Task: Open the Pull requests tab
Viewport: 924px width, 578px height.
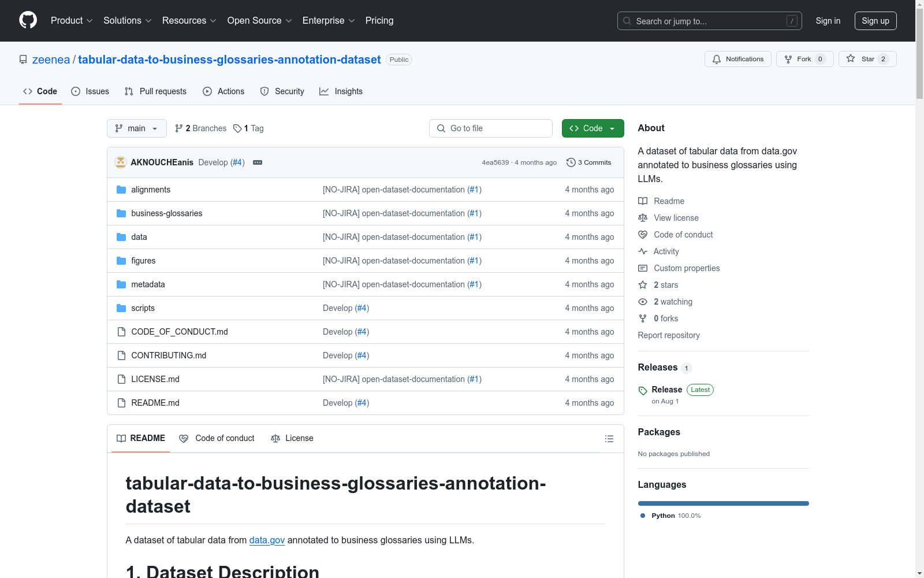Action: pos(155,91)
